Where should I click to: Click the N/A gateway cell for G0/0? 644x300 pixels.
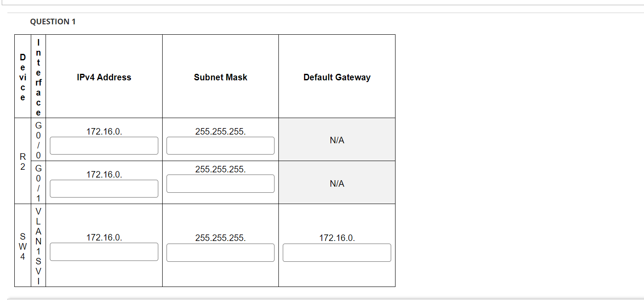[337, 139]
